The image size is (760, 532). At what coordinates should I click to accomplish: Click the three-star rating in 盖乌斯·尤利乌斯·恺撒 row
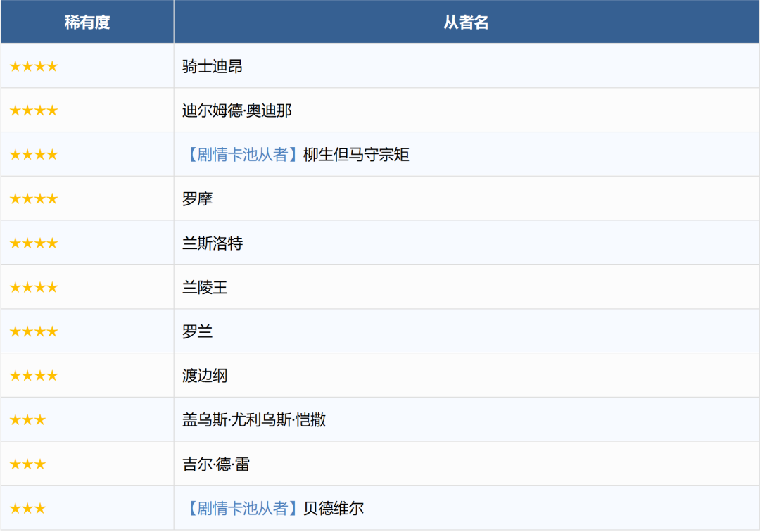(x=27, y=419)
